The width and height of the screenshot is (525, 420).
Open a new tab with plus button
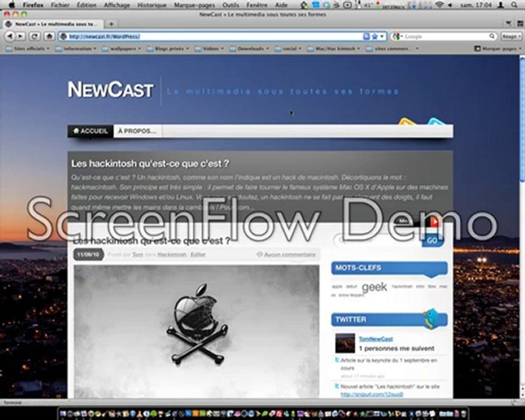pyautogui.click(x=111, y=24)
